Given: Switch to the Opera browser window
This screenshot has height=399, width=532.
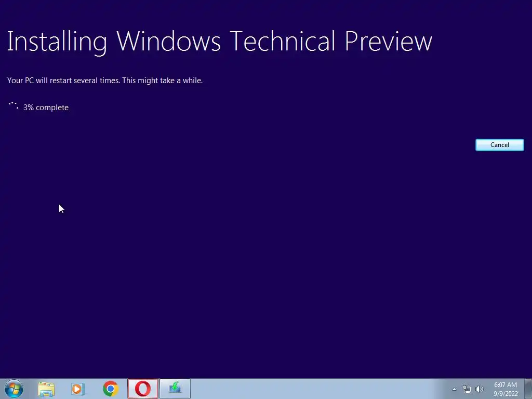Looking at the screenshot, I should tap(143, 389).
